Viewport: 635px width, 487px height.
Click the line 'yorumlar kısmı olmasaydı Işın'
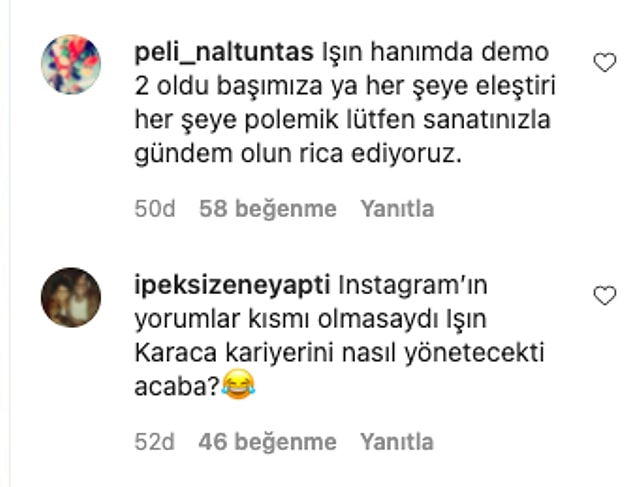click(x=311, y=320)
